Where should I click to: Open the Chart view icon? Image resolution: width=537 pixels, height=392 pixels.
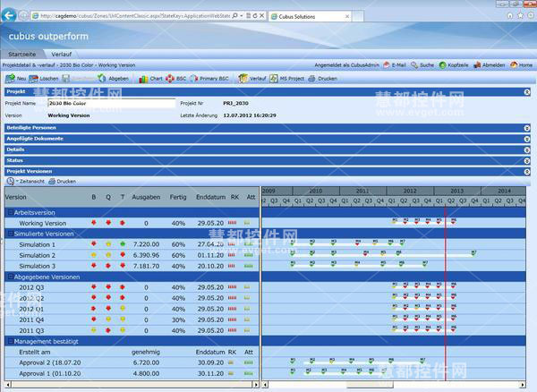point(143,79)
